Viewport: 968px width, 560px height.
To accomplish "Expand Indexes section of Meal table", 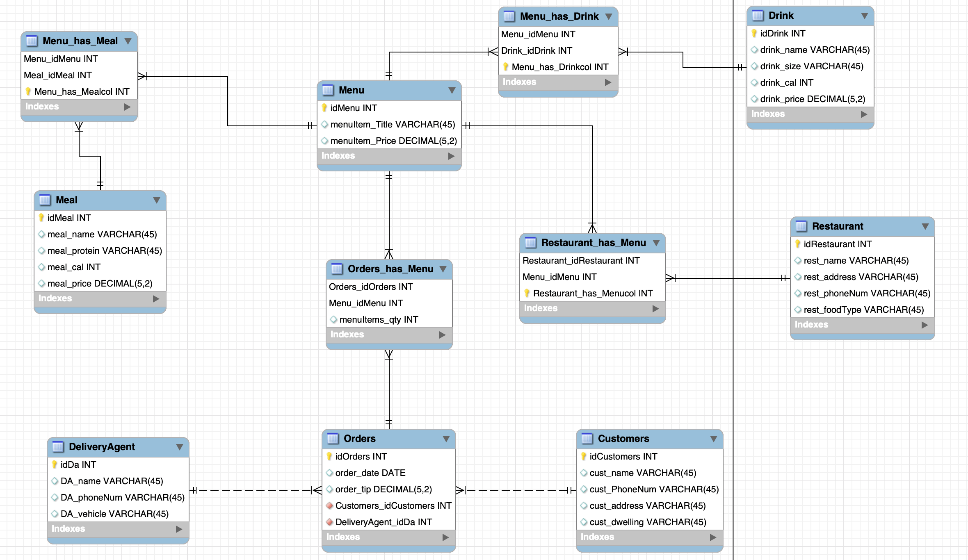I will [156, 298].
